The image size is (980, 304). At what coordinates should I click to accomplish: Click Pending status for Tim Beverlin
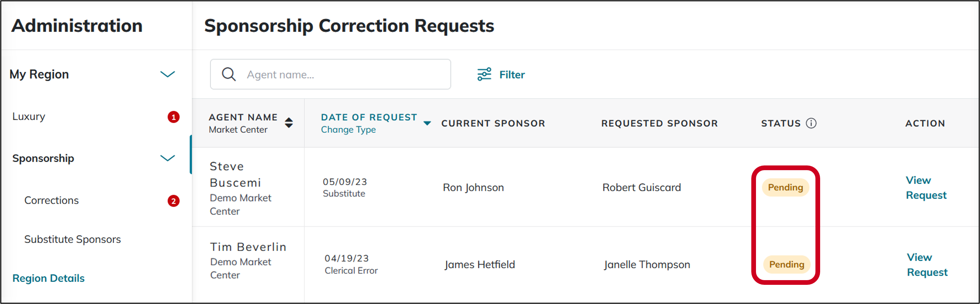tap(786, 264)
